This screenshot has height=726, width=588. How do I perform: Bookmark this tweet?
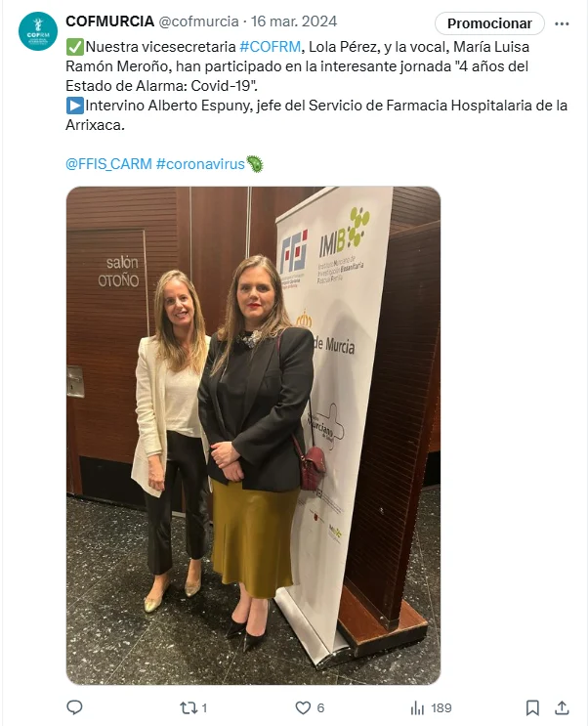[x=532, y=707]
